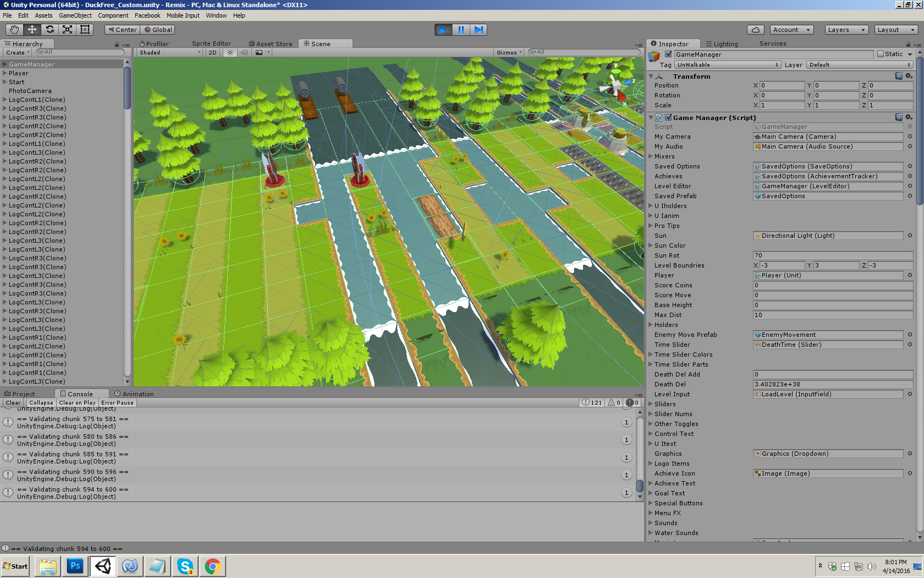924x578 pixels.
Task: Expand Mixers property
Action: click(651, 156)
